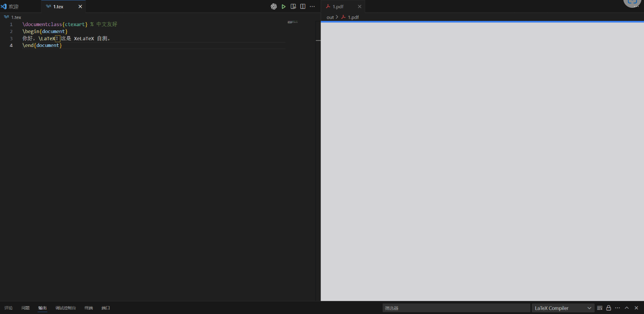644x314 pixels.
Task: Open the panel More Actions ellipsis
Action: 617,308
